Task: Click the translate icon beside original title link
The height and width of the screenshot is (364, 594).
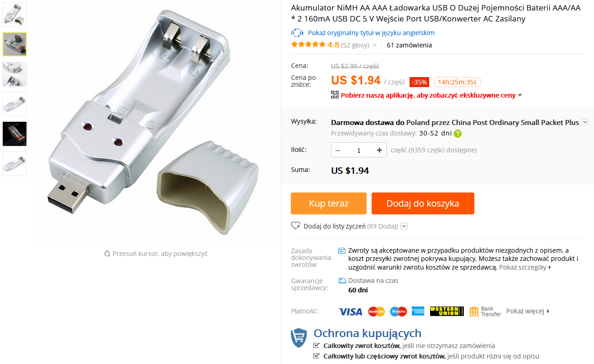Action: coord(297,33)
